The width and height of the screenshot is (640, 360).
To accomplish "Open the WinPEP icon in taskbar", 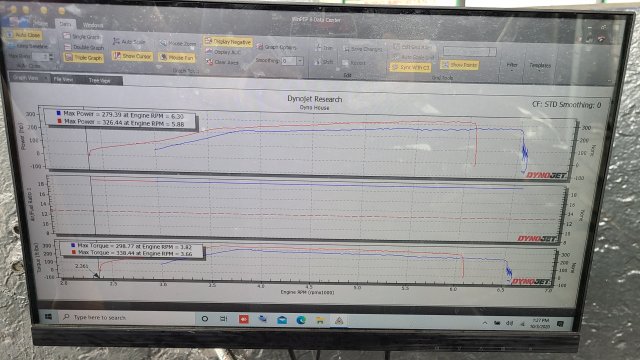I will click(339, 321).
